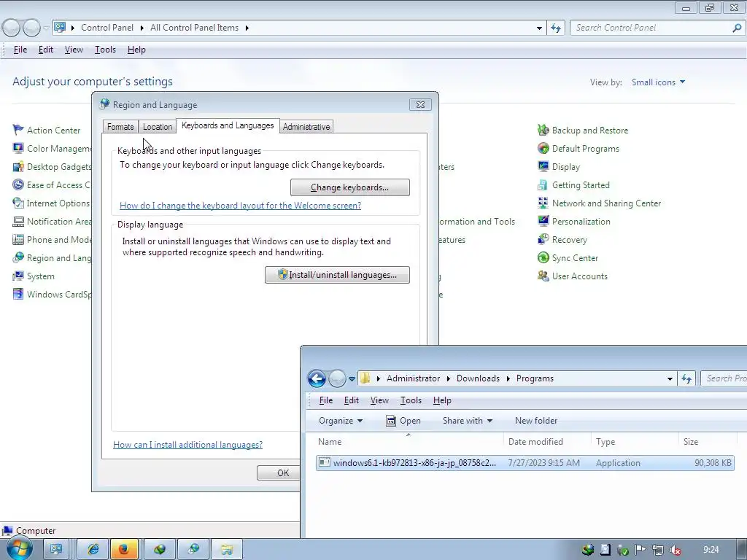The image size is (747, 560).
Task: Click Action Center flag in system tray
Action: click(x=640, y=550)
